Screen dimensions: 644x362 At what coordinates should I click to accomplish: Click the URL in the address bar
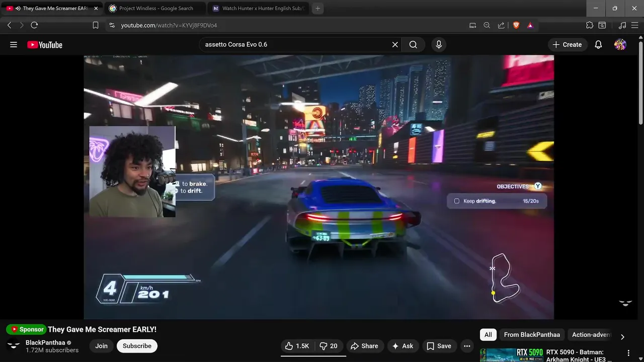(x=169, y=25)
